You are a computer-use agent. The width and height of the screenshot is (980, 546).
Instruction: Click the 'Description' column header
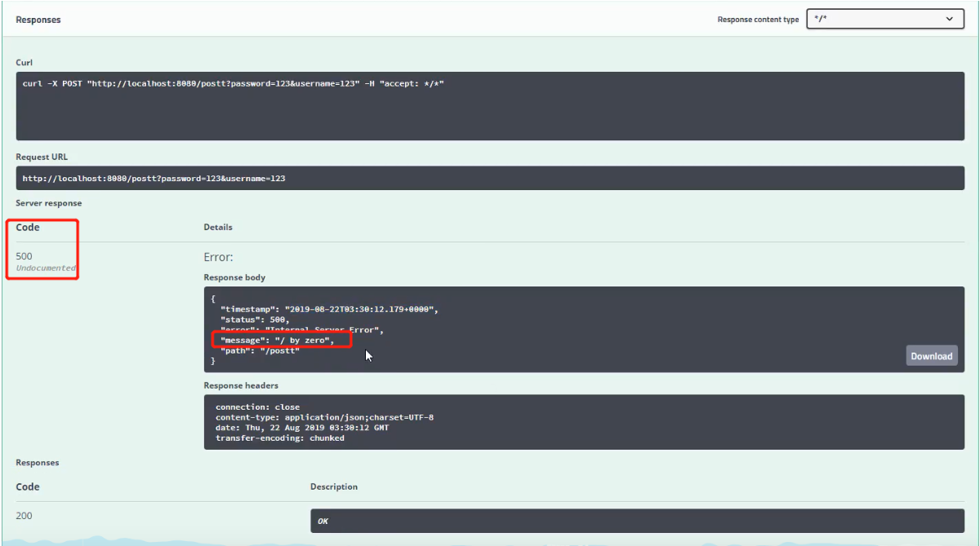tap(334, 486)
